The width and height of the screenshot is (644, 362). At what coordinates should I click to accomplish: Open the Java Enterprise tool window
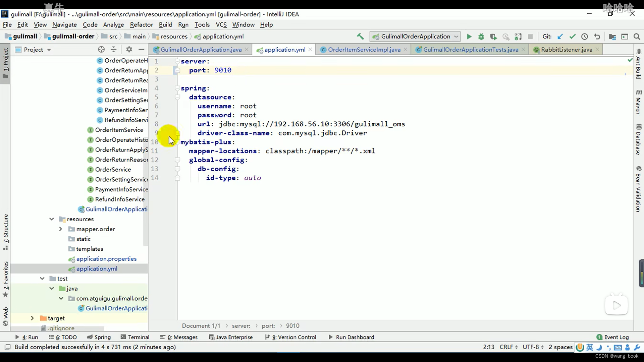pos(231,337)
